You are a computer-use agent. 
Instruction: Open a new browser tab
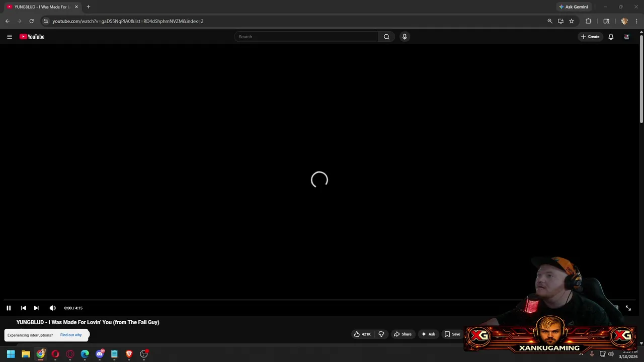click(x=89, y=7)
